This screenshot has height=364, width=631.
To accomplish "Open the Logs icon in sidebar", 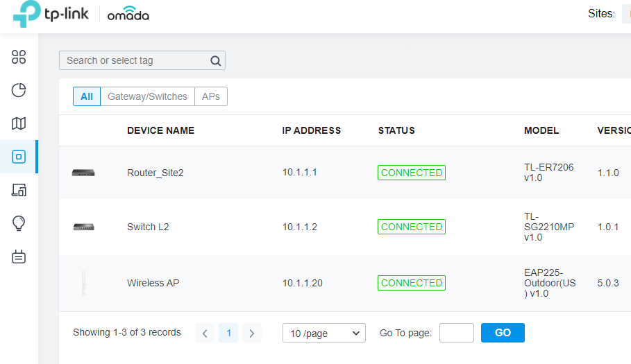I will coord(19,257).
